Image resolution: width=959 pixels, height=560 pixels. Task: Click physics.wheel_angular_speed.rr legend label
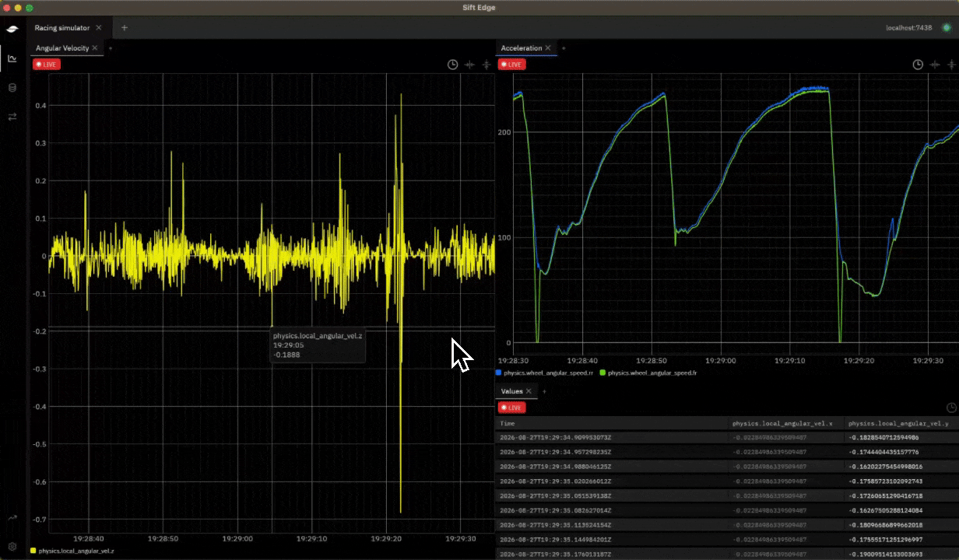point(549,373)
